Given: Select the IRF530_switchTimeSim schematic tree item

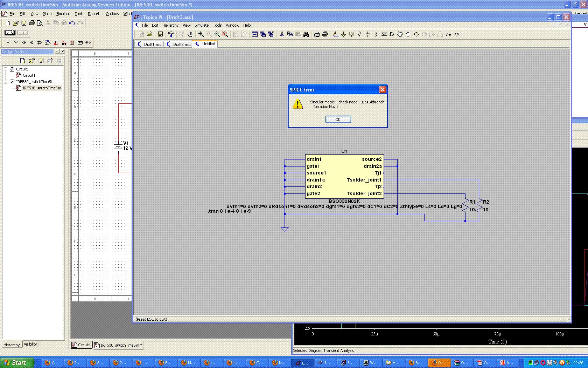Looking at the screenshot, I should (x=42, y=88).
